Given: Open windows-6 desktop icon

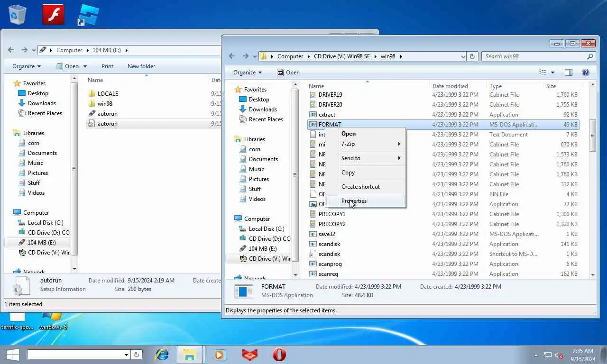Looking at the screenshot, I should pyautogui.click(x=53, y=321).
